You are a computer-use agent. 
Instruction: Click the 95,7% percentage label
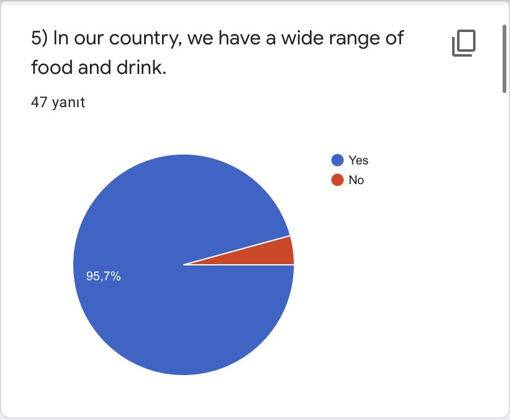[x=103, y=277]
